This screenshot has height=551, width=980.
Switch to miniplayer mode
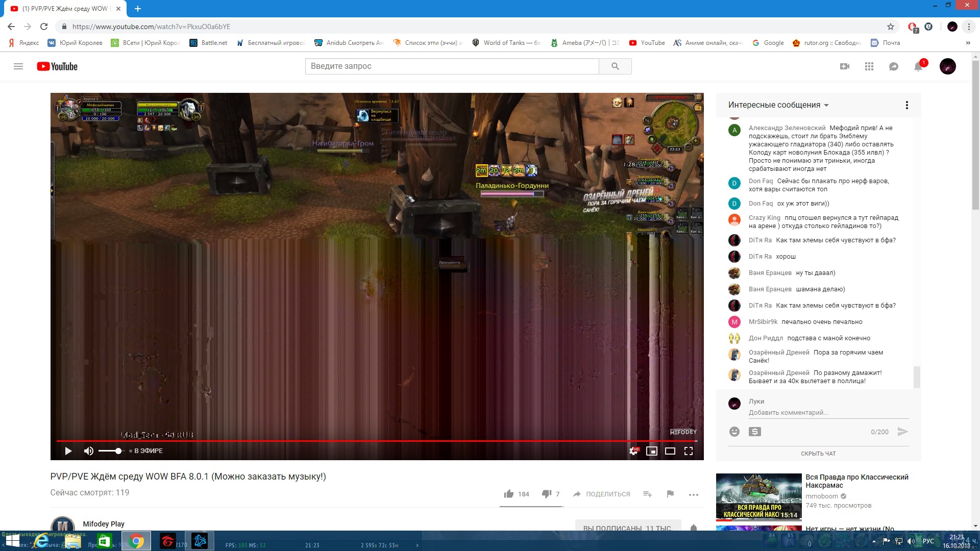pyautogui.click(x=652, y=451)
